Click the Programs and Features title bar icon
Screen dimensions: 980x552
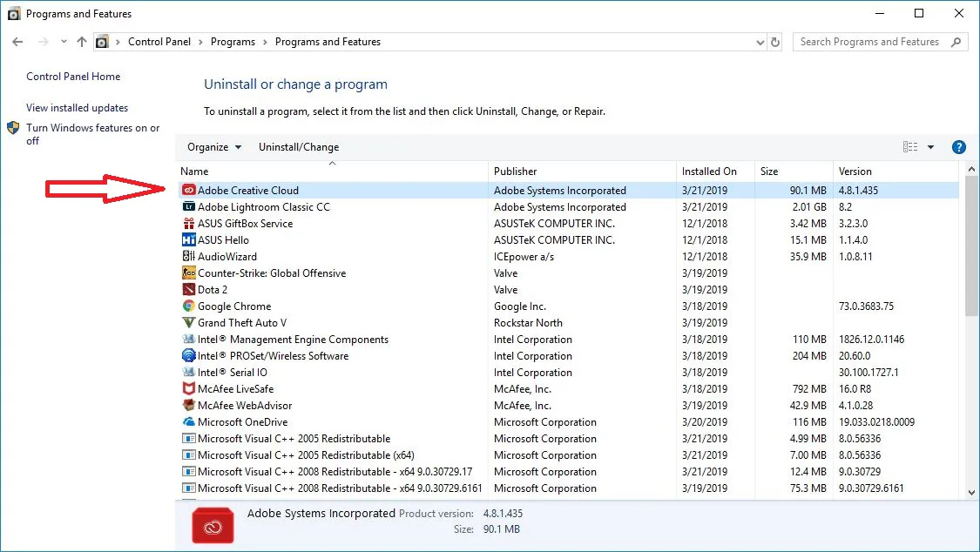coord(14,14)
